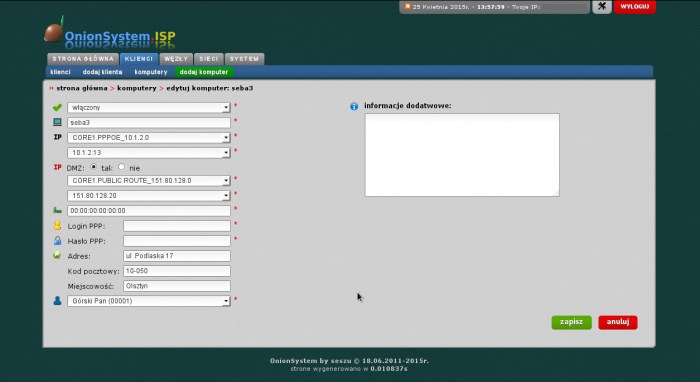The width and height of the screenshot is (700, 382).
Task: Click the informacje dodatkowe text area
Action: [x=462, y=155]
